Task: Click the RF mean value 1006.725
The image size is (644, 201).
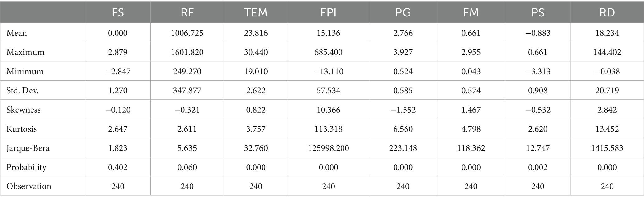Action: [187, 33]
